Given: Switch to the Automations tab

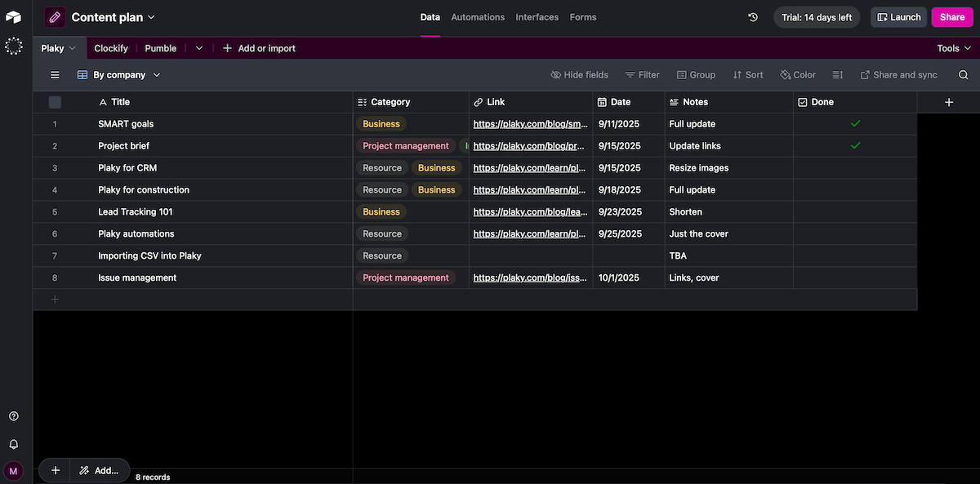Looking at the screenshot, I should [478, 16].
